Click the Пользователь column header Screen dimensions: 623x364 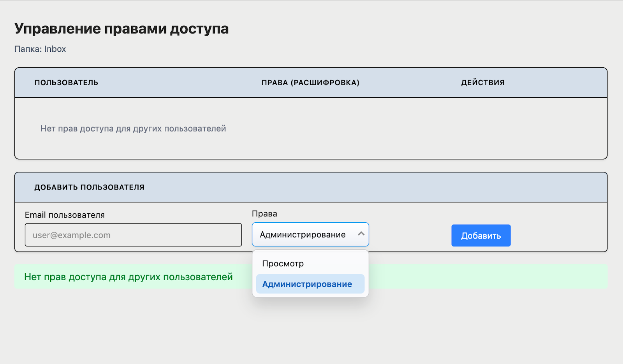pyautogui.click(x=66, y=83)
